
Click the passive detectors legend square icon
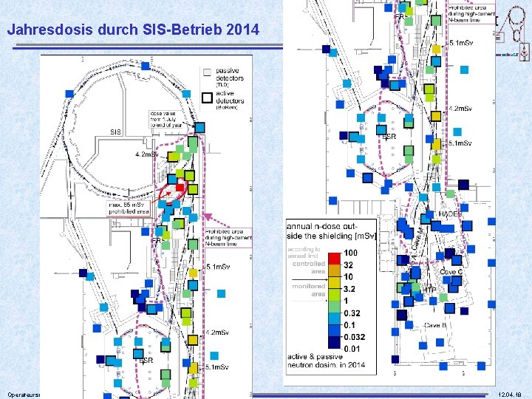coord(207,72)
